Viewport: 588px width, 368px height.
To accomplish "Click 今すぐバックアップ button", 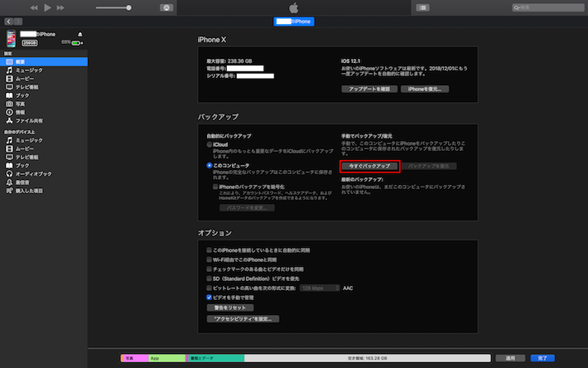I will pyautogui.click(x=369, y=166).
